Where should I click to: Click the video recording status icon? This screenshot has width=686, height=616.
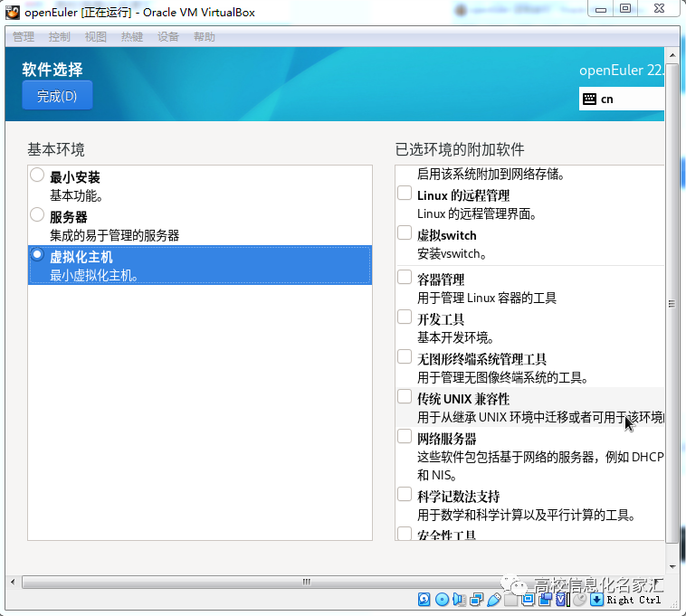pos(545,600)
